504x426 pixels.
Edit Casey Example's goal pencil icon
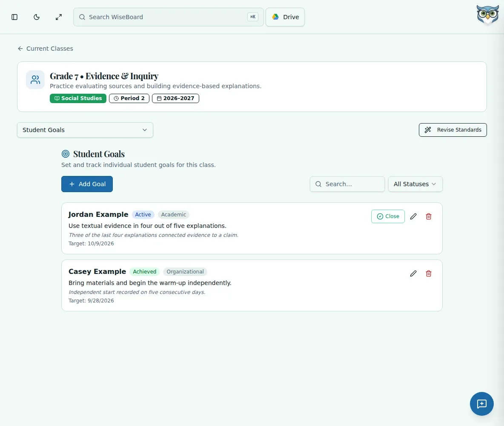(413, 273)
